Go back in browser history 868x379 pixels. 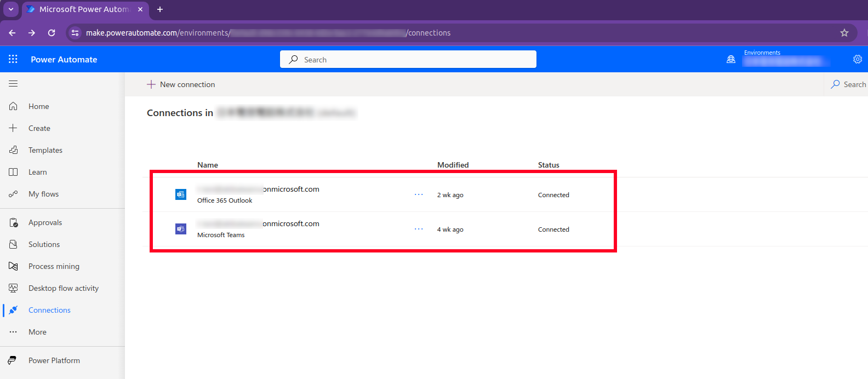[x=12, y=33]
